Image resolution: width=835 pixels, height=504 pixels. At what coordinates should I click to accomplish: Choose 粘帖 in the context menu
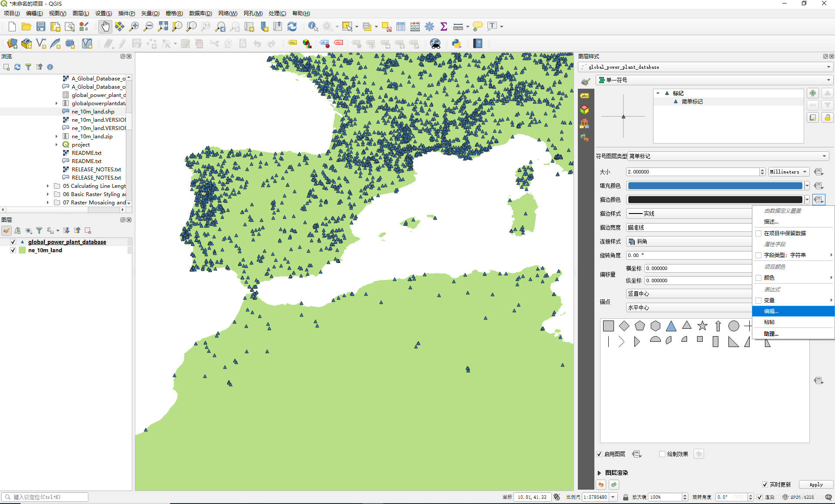tap(793, 322)
